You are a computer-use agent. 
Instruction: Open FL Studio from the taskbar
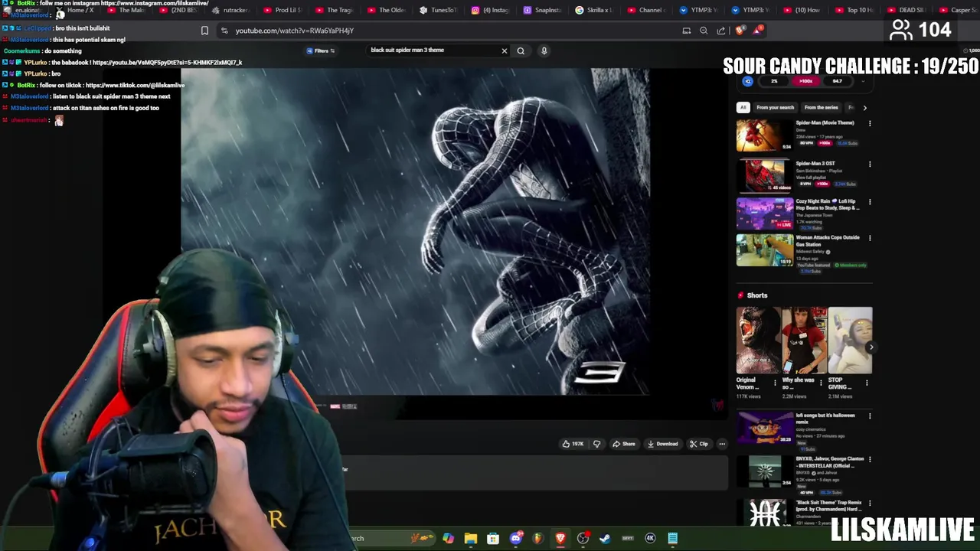(x=537, y=538)
